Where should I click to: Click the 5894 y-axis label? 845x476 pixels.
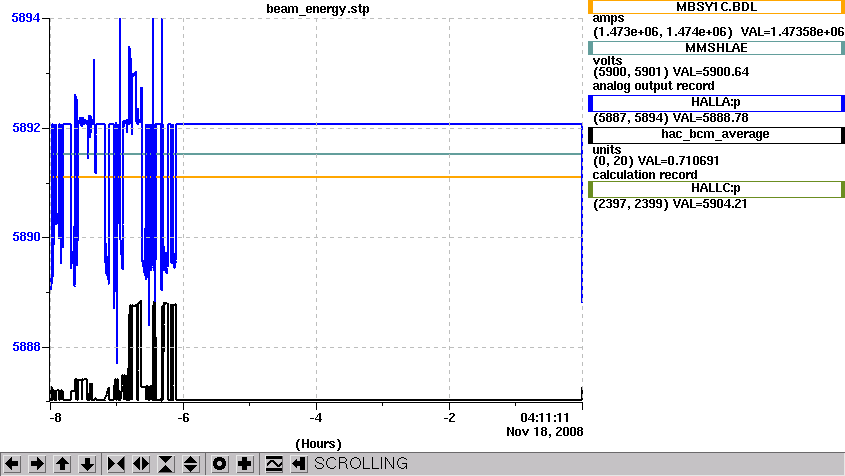pyautogui.click(x=25, y=18)
